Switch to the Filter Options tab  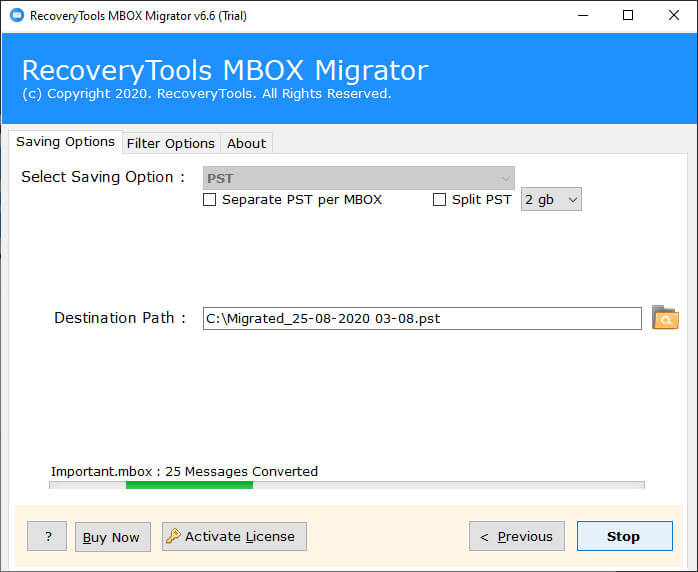171,143
